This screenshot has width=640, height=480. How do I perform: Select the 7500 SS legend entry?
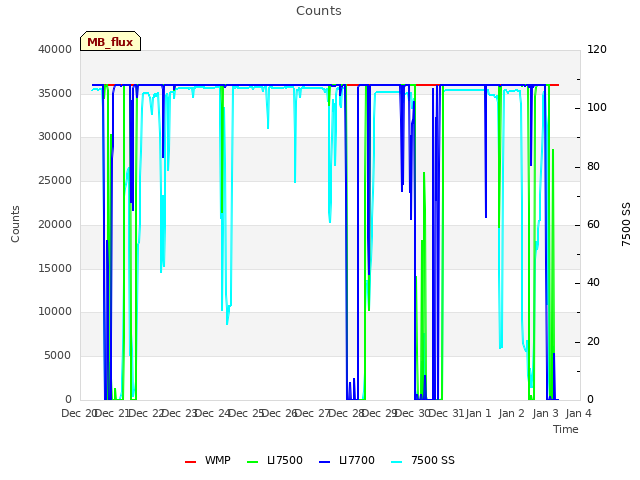(422, 460)
